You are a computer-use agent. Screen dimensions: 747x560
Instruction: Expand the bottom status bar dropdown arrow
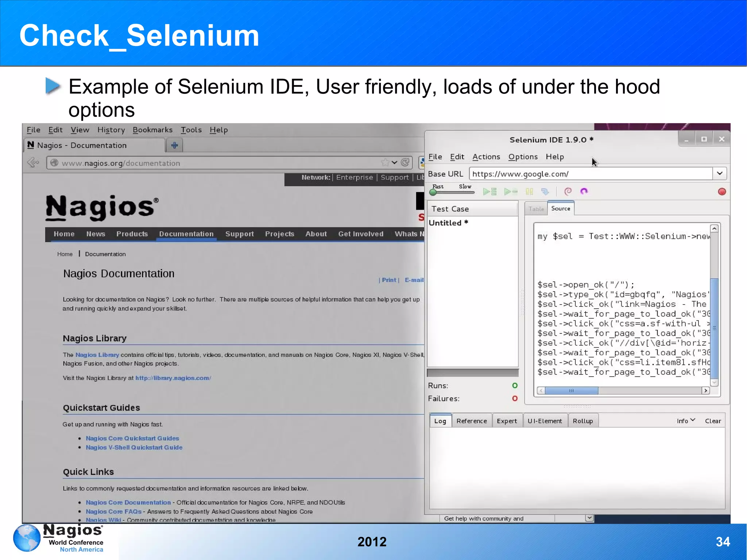click(589, 518)
